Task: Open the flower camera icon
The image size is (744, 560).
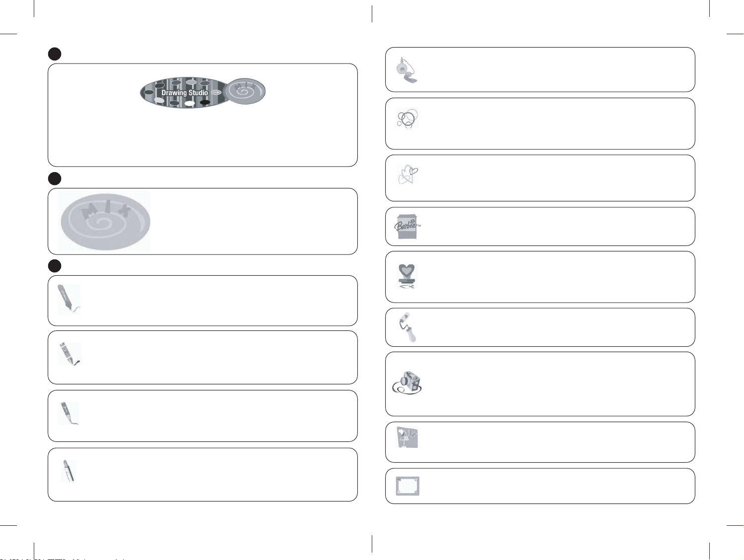Action: [x=407, y=382]
